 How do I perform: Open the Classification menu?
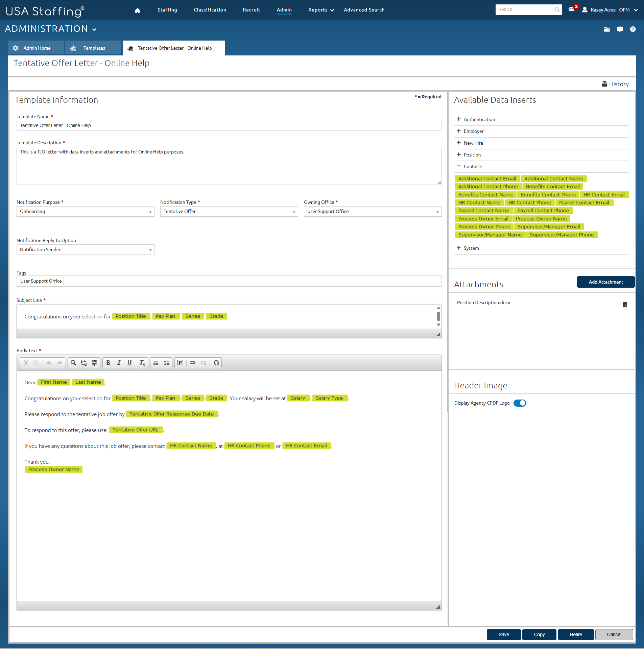pos(210,10)
